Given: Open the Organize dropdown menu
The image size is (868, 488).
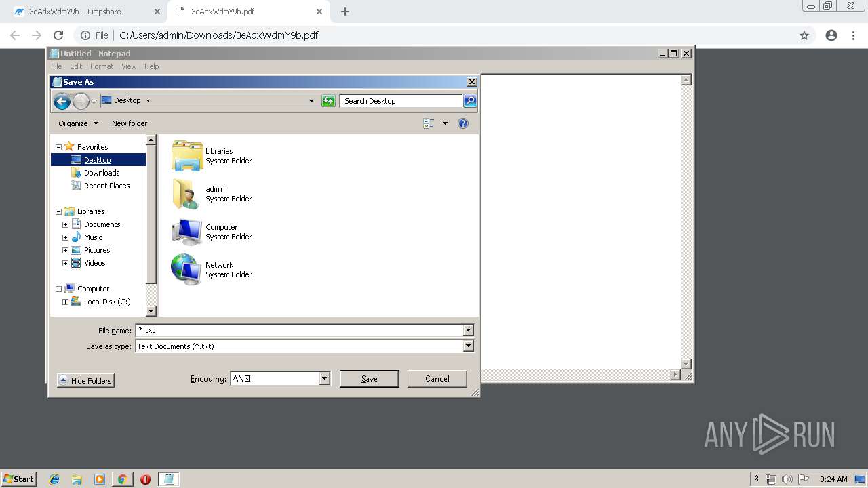Looking at the screenshot, I should [x=78, y=123].
